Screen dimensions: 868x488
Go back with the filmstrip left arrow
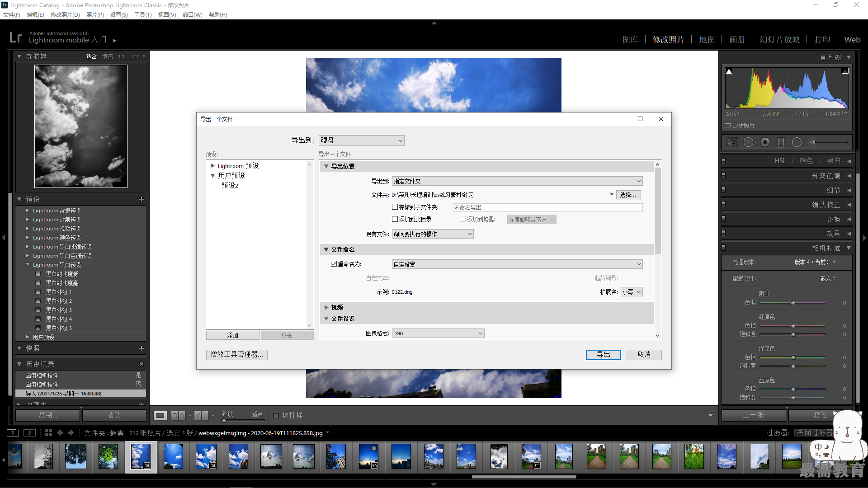[x=60, y=433]
